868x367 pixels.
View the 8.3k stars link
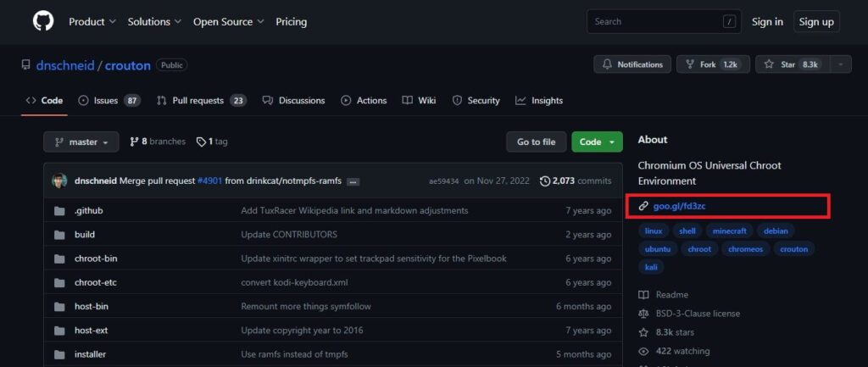(667, 332)
